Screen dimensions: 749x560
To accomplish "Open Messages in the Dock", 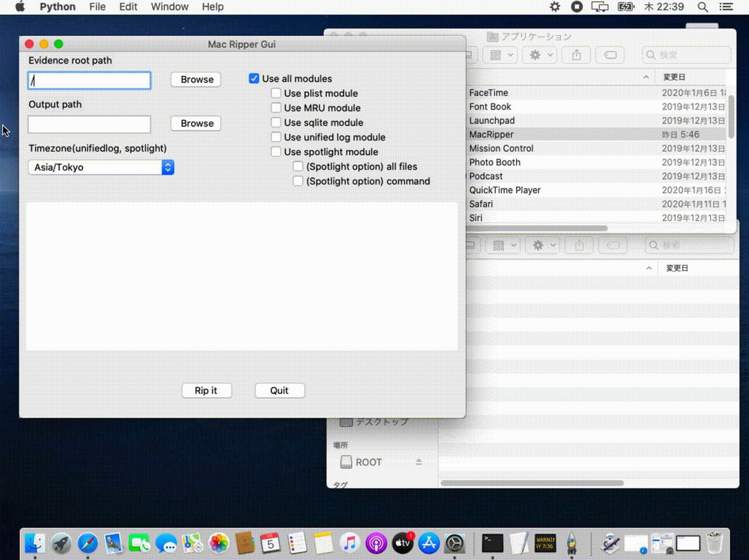I will (166, 543).
